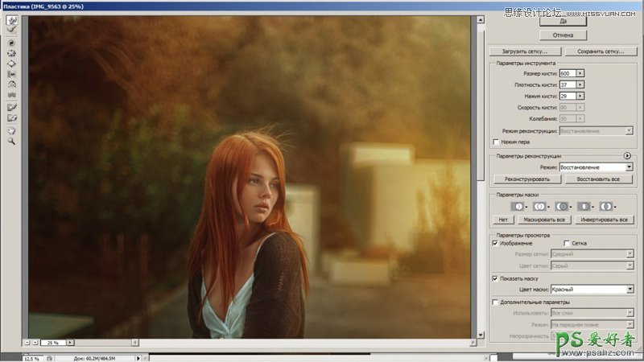Toggle the Сетка checkbox

pyautogui.click(x=567, y=242)
